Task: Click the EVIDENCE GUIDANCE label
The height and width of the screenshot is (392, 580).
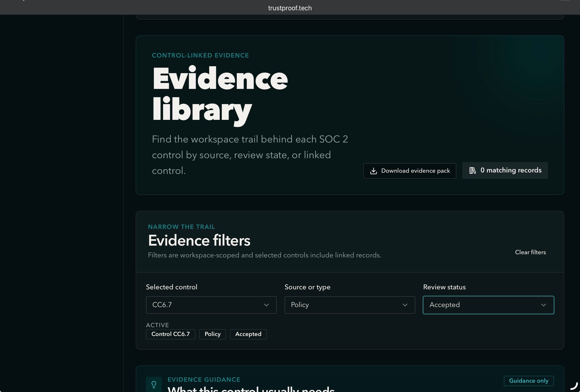Action: click(x=204, y=379)
